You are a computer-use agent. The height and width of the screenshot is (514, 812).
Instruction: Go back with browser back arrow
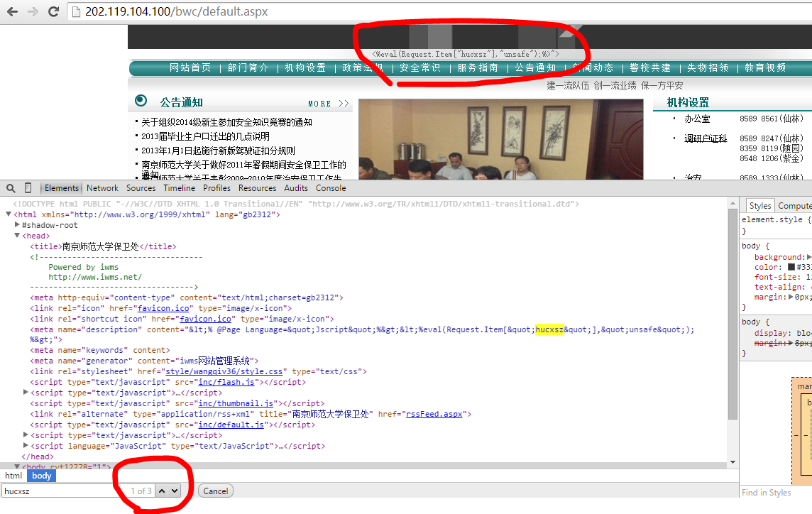tap(13, 11)
